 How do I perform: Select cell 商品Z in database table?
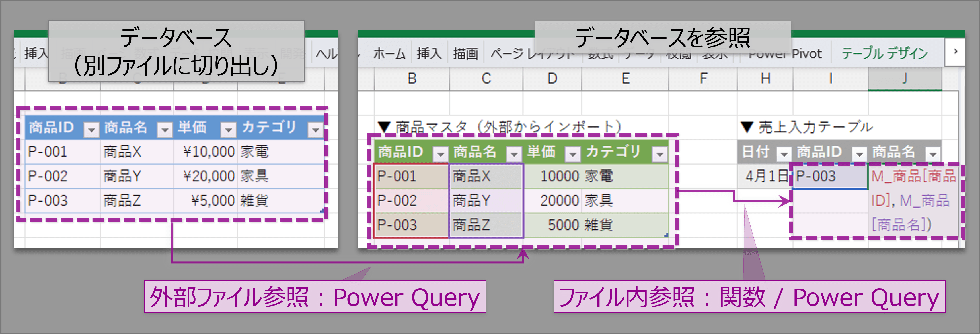pos(137,201)
